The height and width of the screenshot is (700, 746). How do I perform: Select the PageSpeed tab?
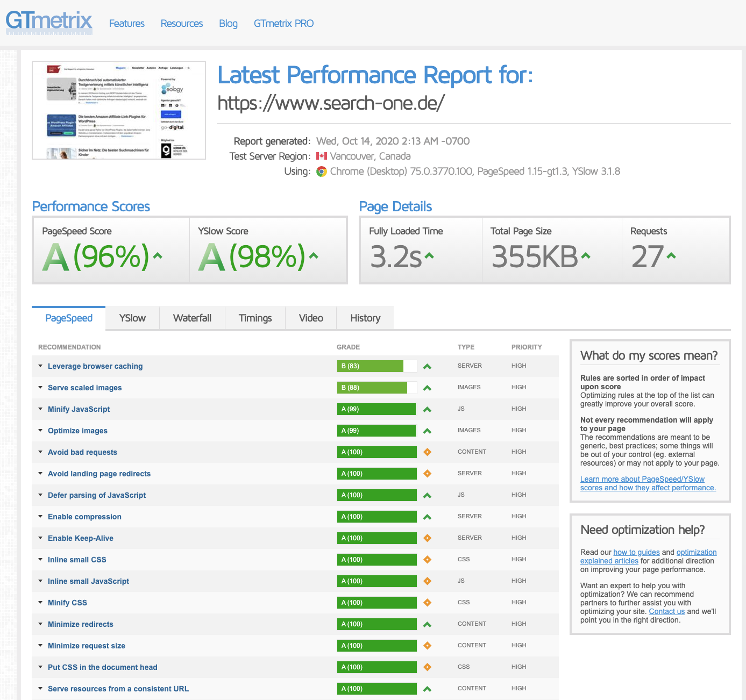click(x=69, y=318)
